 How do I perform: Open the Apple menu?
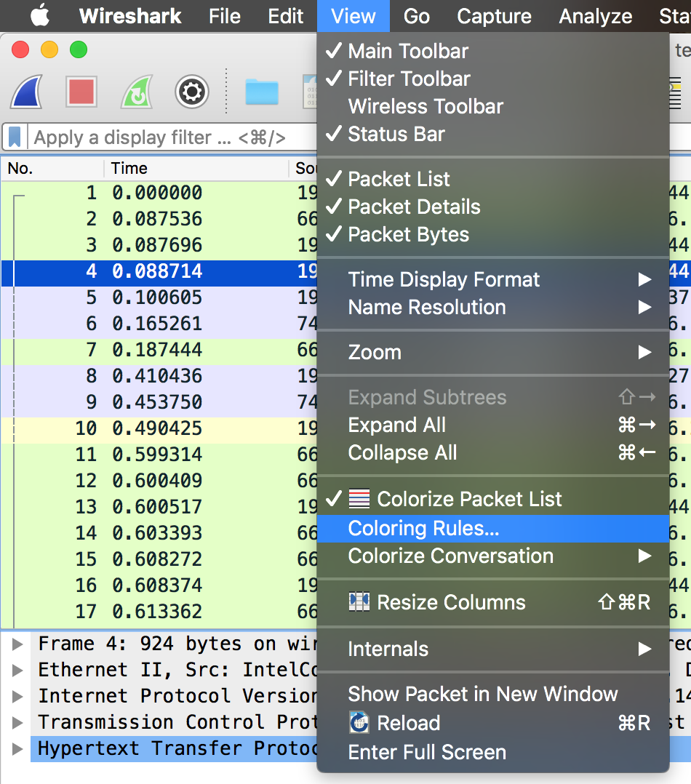point(39,16)
